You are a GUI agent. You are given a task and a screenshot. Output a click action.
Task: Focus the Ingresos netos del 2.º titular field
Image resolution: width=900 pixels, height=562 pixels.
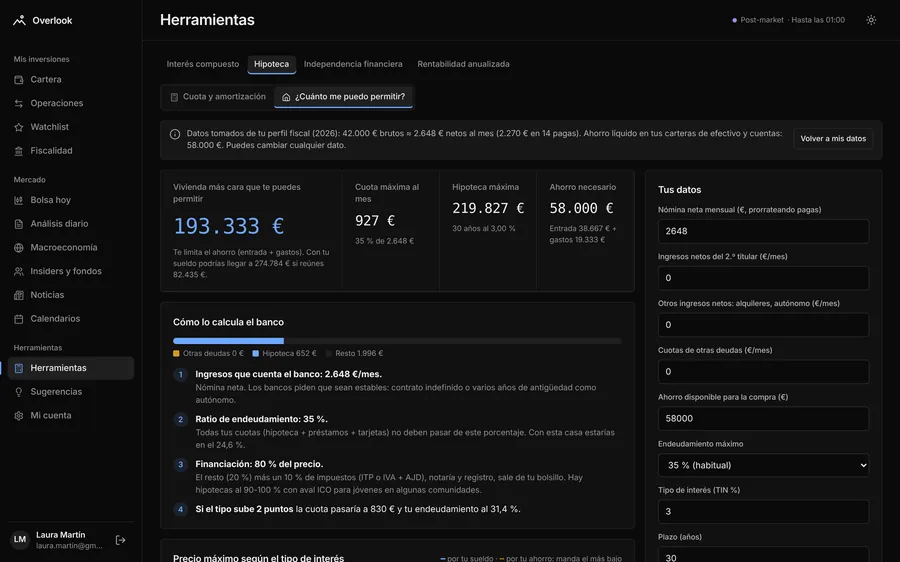pos(763,278)
